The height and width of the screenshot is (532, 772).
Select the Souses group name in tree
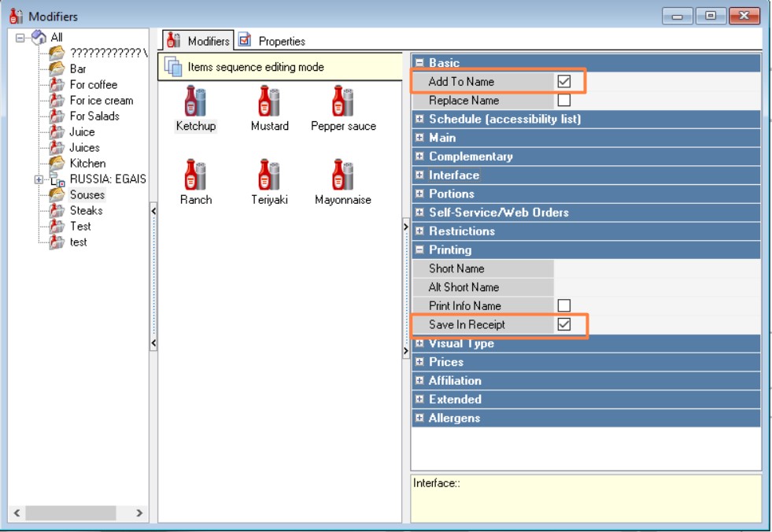coord(87,194)
